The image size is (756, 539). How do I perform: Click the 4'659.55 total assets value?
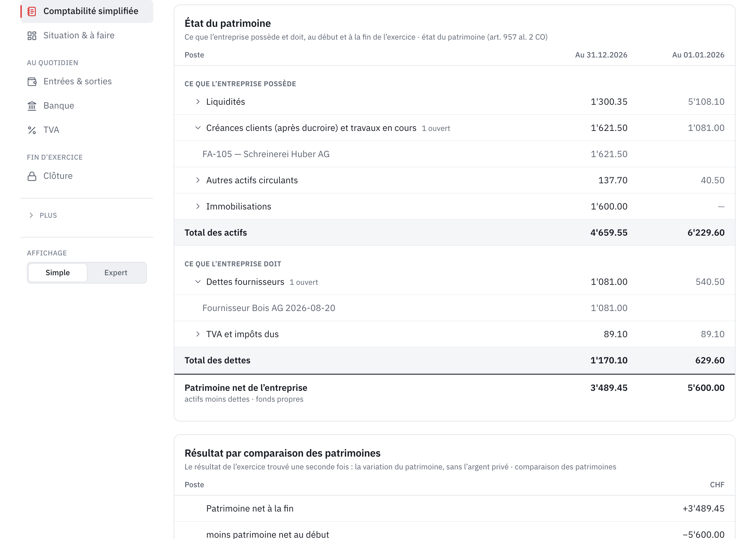[609, 233]
